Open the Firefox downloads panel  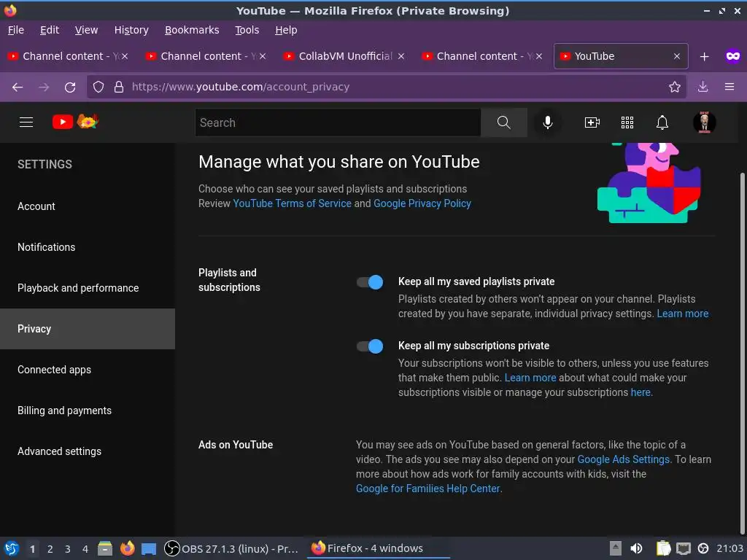(x=703, y=87)
